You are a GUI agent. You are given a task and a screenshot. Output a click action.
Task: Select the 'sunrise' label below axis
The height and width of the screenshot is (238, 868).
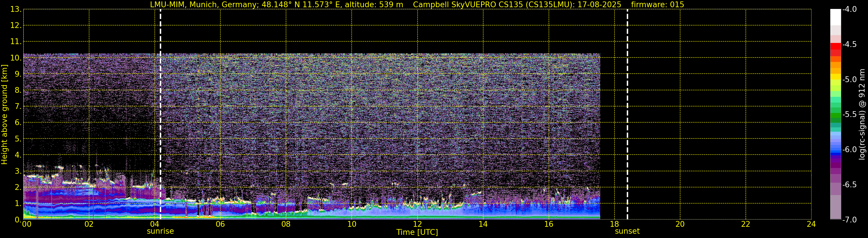(160, 231)
